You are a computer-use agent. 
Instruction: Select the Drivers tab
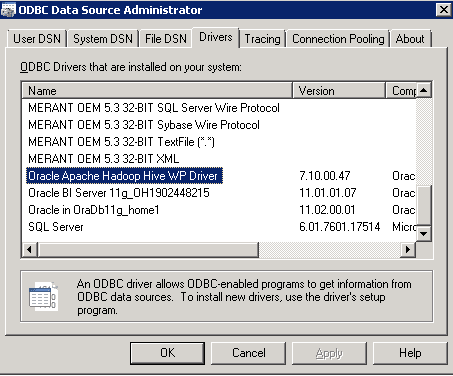coord(216,37)
